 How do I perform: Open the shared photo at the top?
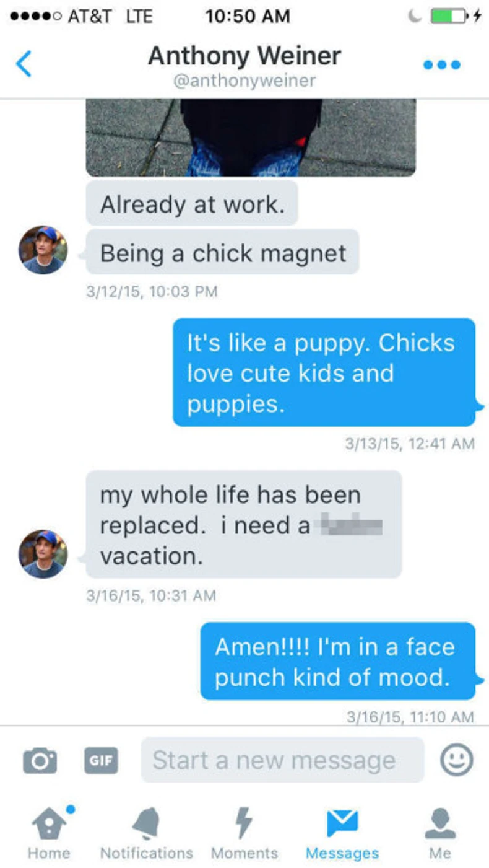pos(251,137)
